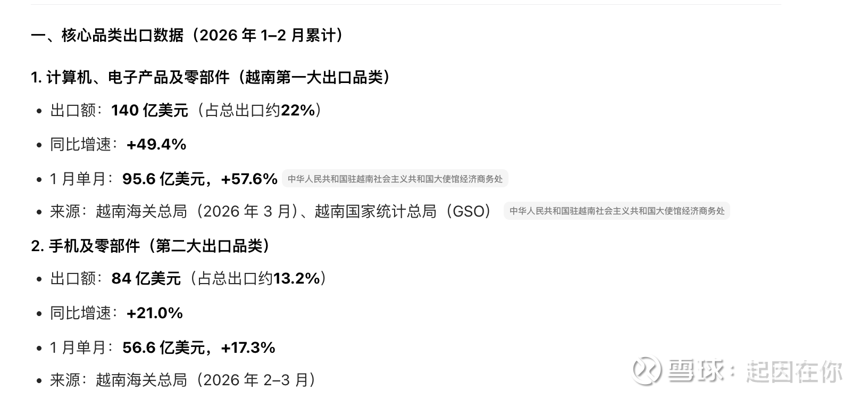Viewport: 868px width, 398px height.
Task: Click the bold figure 140 亿美元
Action: point(149,111)
